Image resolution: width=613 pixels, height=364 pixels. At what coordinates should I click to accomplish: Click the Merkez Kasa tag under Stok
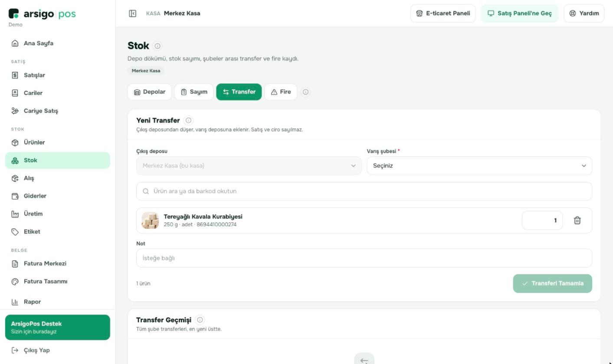[146, 71]
